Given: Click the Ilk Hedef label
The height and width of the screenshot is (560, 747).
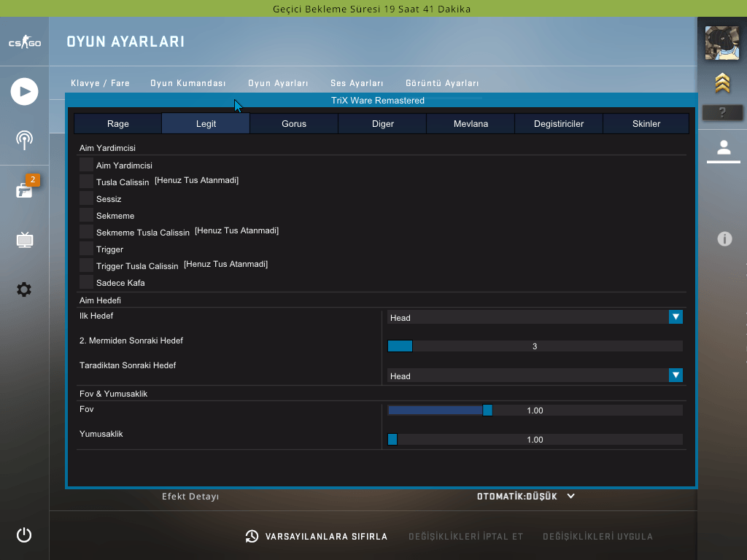Looking at the screenshot, I should click(x=96, y=316).
